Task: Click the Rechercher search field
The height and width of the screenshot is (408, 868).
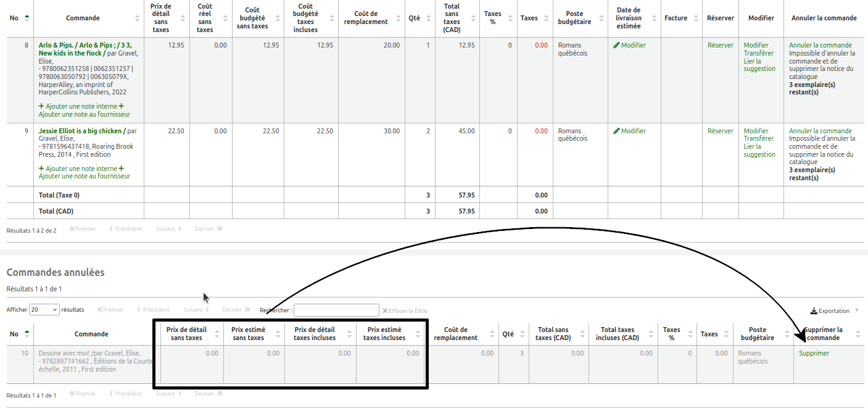Action: click(x=336, y=310)
